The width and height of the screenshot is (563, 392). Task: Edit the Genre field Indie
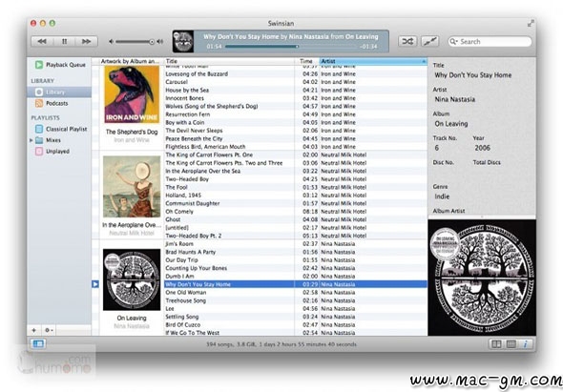442,196
